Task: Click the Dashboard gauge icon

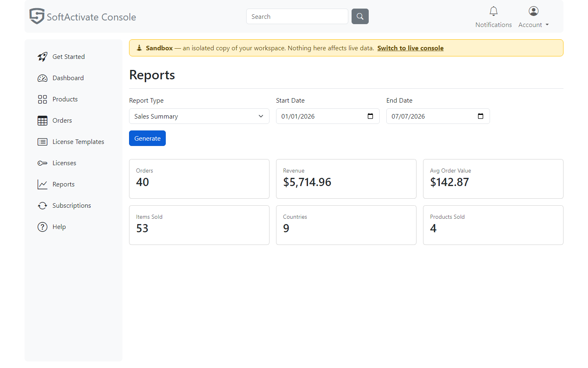Action: click(42, 78)
